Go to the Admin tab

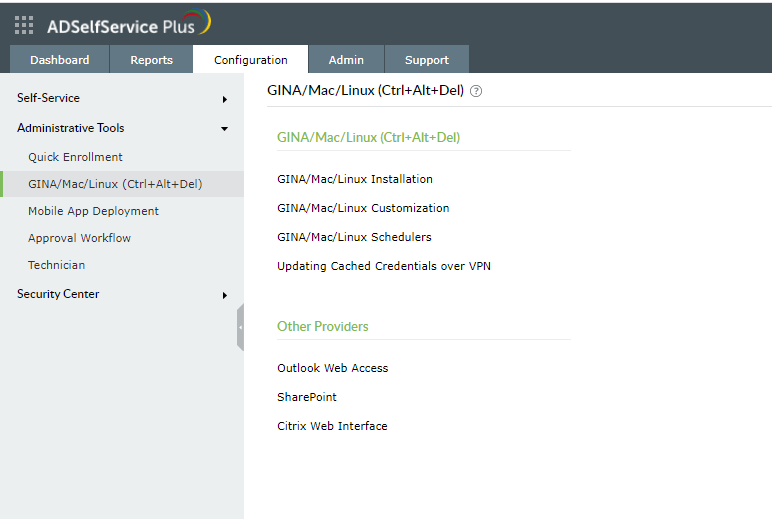click(346, 60)
